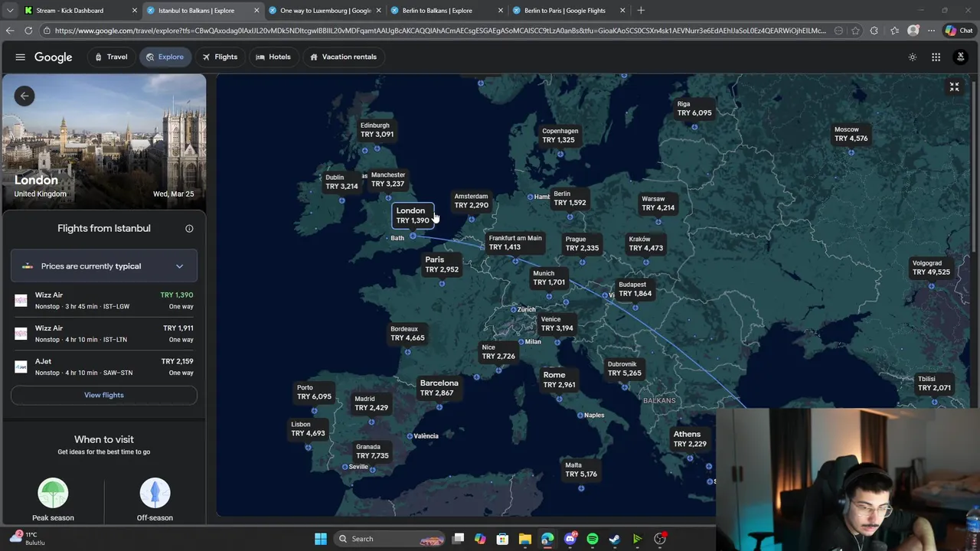Click the browser address bar URL
This screenshot has width=980, height=551.
440,31
